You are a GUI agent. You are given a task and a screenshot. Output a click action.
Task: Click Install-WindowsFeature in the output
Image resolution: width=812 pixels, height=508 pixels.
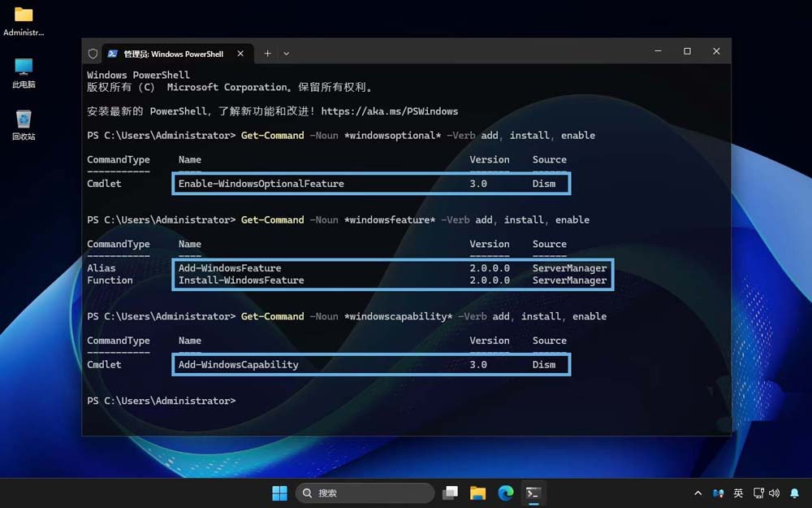[x=241, y=280]
